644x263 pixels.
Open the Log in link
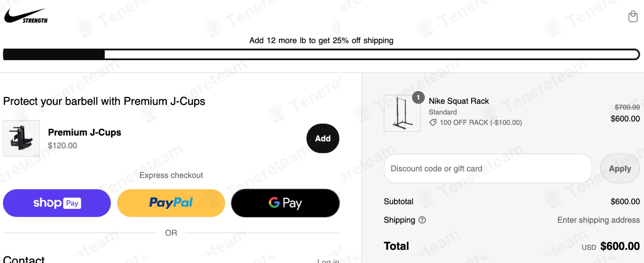coord(328,261)
